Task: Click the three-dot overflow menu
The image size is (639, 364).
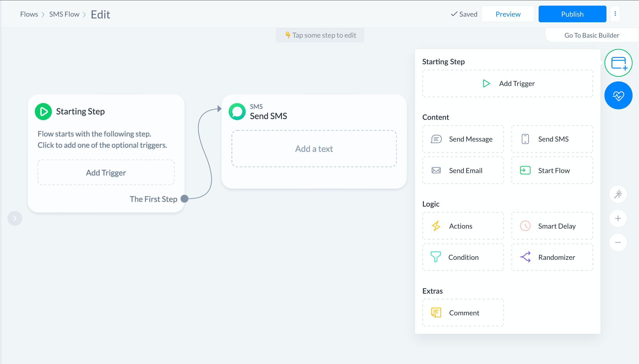Action: click(615, 14)
